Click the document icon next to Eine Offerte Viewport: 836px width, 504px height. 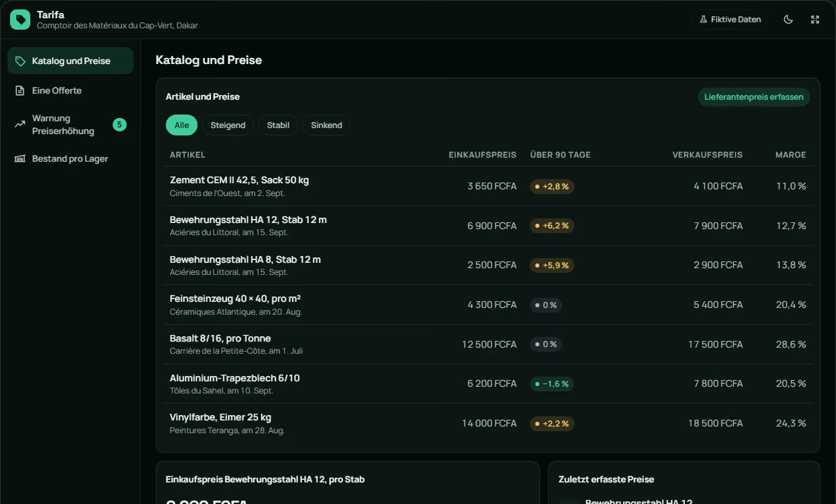pyautogui.click(x=20, y=90)
